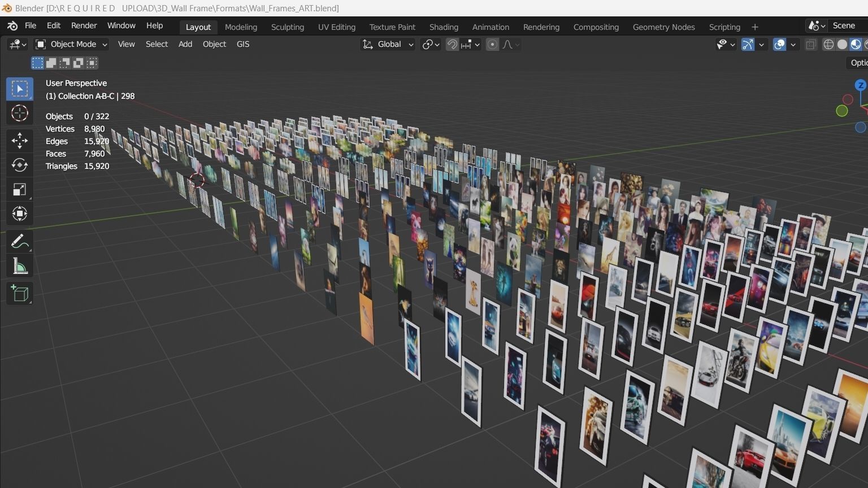Switch to solid viewport shading
The height and width of the screenshot is (488, 868).
coord(842,45)
